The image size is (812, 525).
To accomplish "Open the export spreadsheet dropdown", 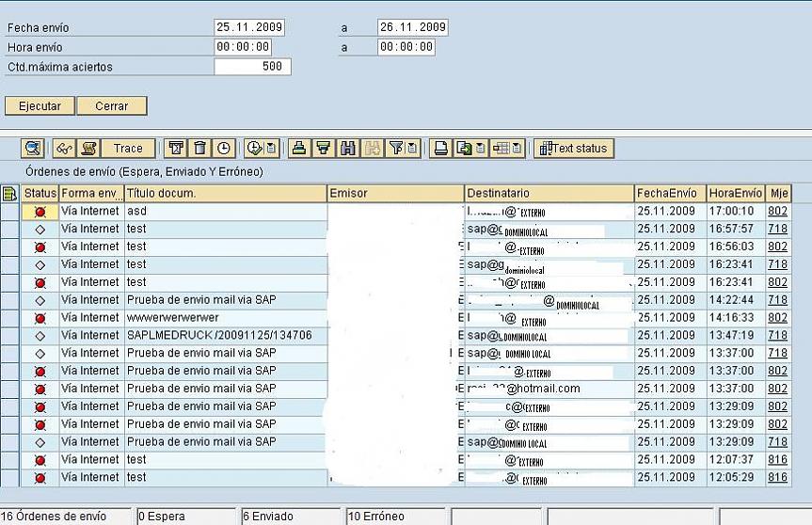I will 480,149.
